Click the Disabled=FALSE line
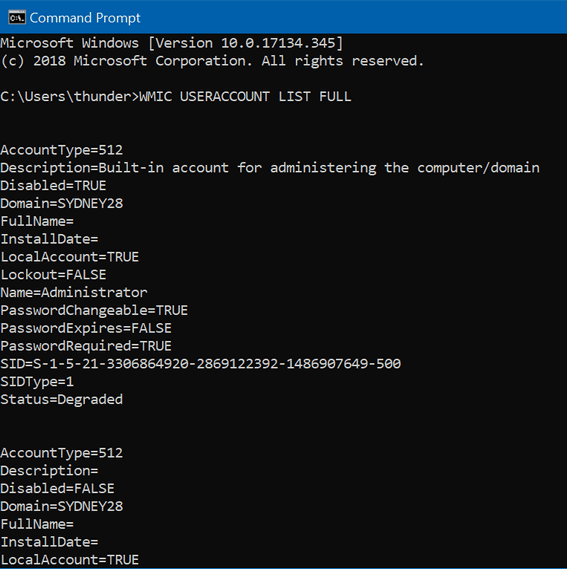Viewport: 567px width, 569px height. click(57, 488)
